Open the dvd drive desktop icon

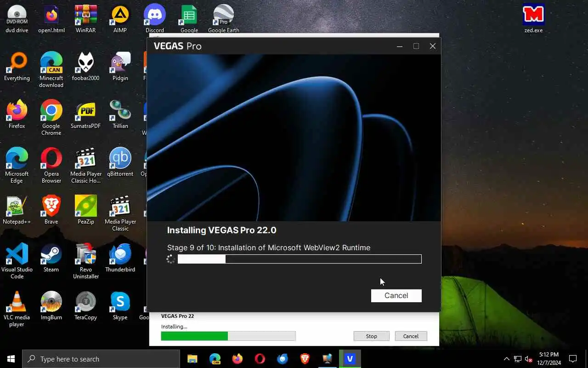tap(17, 19)
